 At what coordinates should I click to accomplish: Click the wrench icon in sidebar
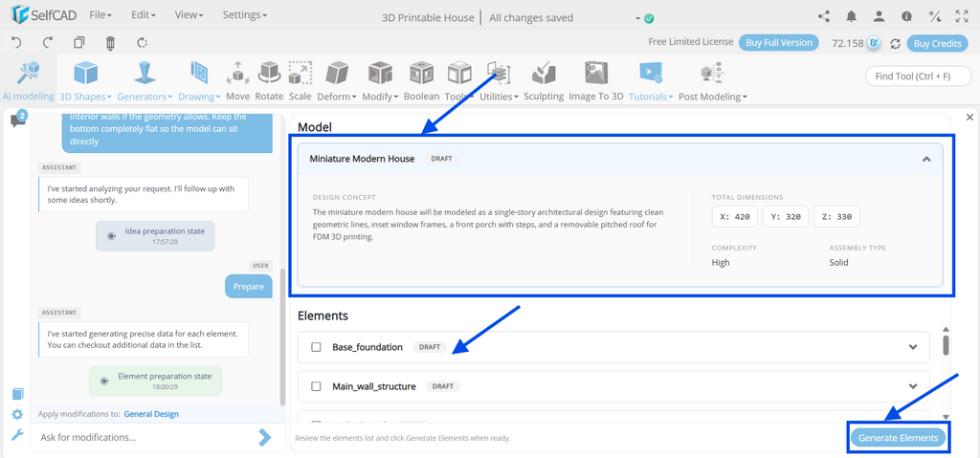(17, 435)
